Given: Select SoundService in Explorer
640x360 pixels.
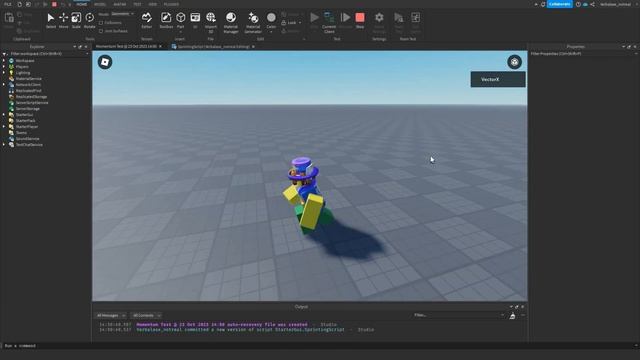Looking at the screenshot, I should [28, 139].
